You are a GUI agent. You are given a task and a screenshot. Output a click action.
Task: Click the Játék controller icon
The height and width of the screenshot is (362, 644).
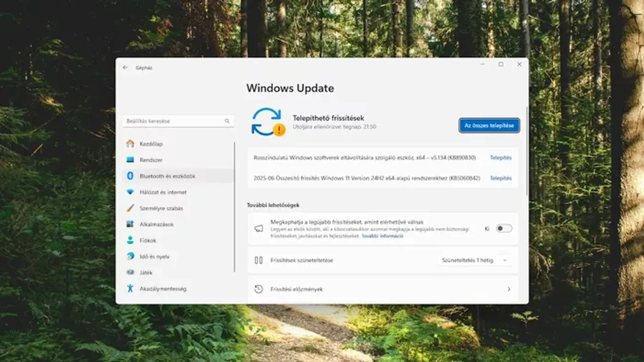tap(130, 272)
